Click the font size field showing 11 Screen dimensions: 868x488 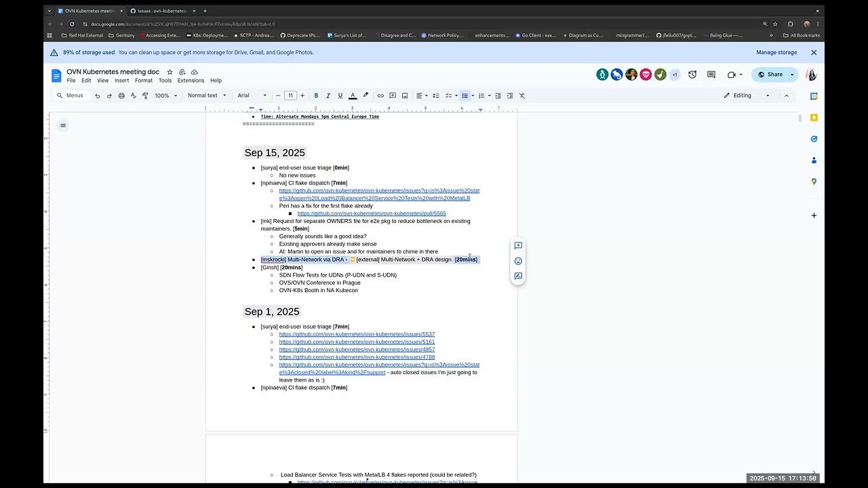click(x=290, y=96)
